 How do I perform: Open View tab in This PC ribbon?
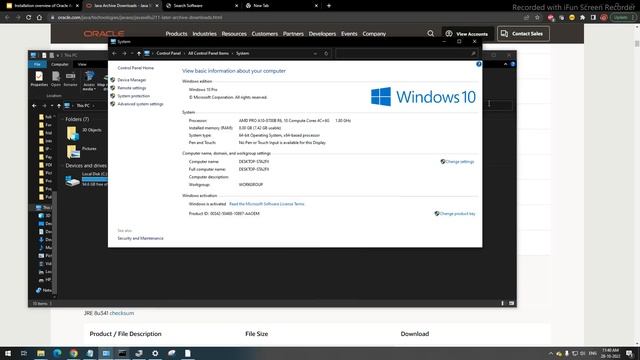pyautogui.click(x=82, y=64)
